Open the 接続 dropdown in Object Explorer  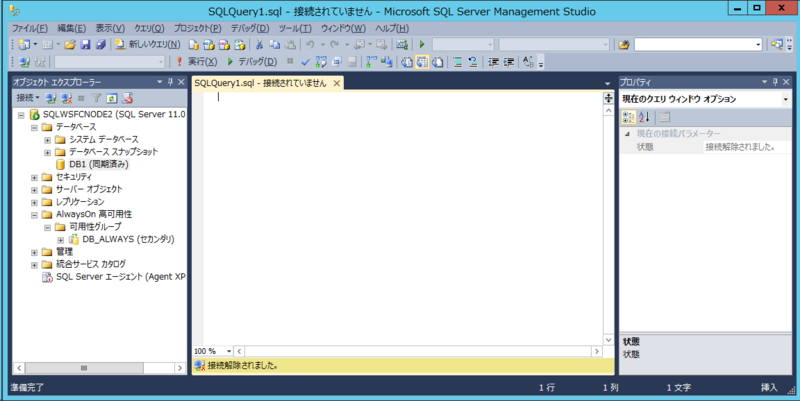pyautogui.click(x=31, y=98)
